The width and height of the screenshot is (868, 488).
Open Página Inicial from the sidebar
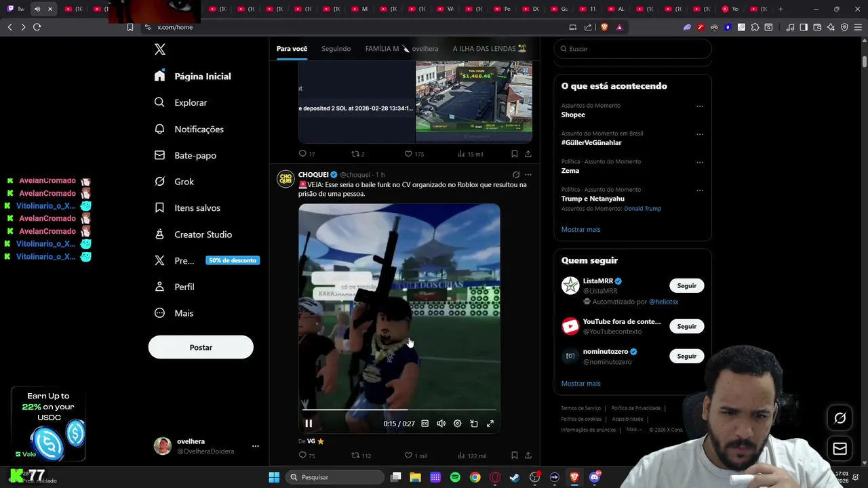(x=193, y=77)
